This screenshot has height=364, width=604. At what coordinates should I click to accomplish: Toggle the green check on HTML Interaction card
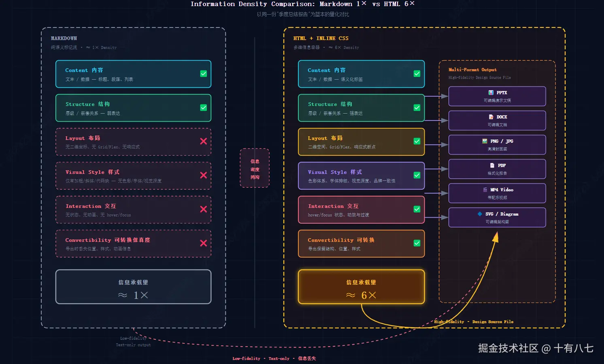417,209
